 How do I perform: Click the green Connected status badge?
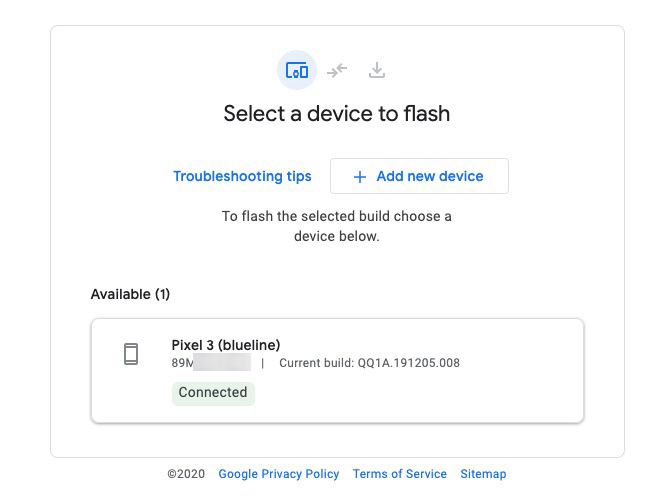213,393
